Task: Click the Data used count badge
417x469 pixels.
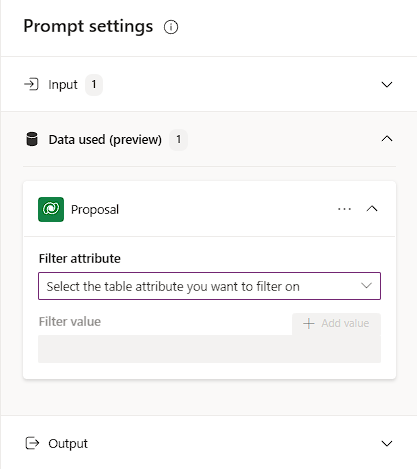Action: (178, 139)
